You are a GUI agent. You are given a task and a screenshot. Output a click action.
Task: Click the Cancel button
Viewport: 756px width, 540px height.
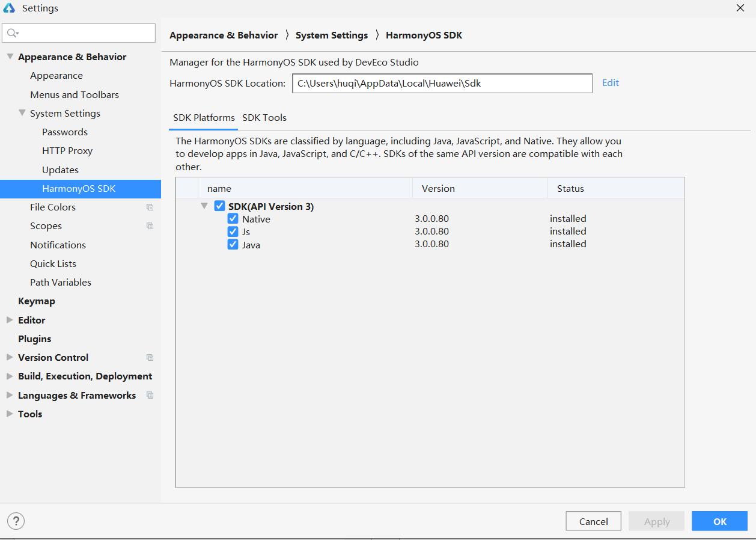click(x=594, y=521)
